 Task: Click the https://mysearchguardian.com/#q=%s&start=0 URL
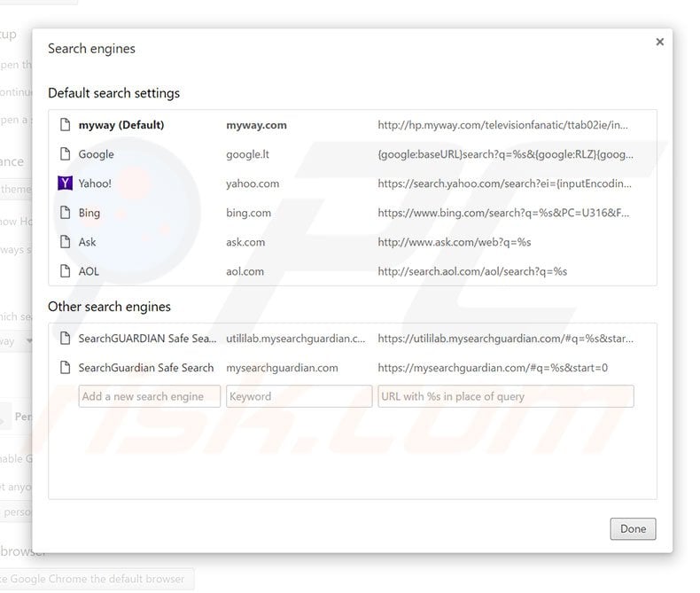click(x=493, y=368)
